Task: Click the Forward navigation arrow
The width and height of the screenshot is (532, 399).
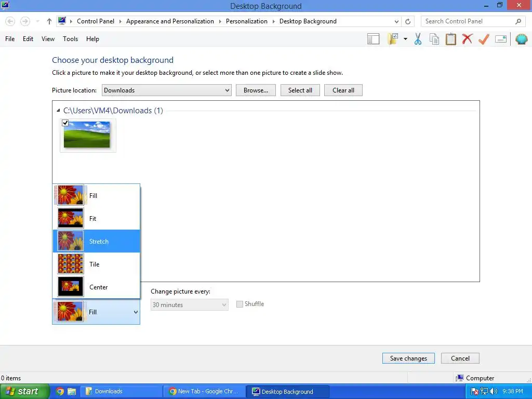Action: point(25,21)
